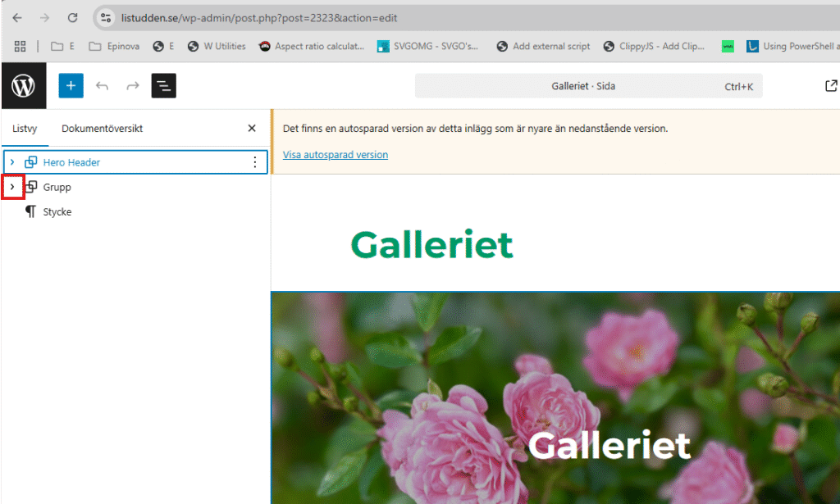This screenshot has height=504, width=840.
Task: Open the Galleriet · Sida command palette
Action: pyautogui.click(x=588, y=86)
